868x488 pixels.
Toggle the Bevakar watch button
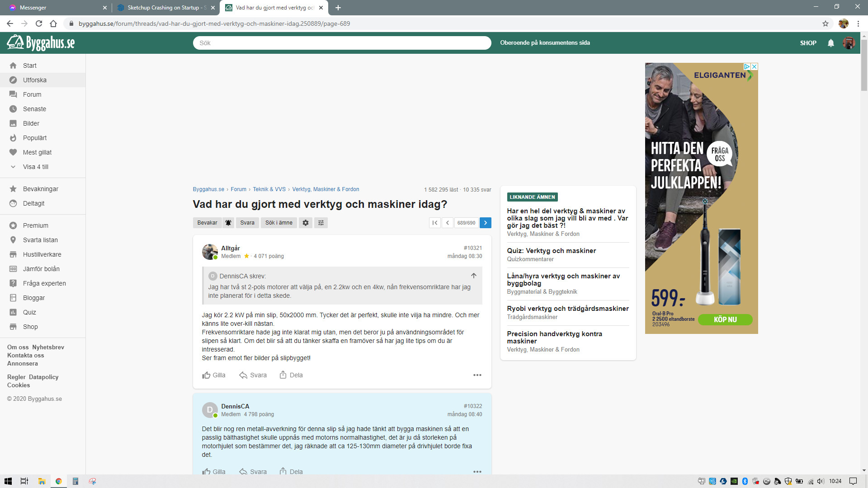pos(207,223)
